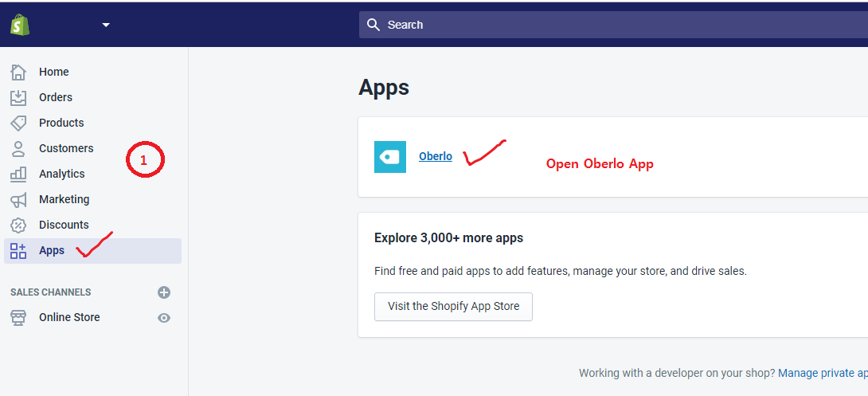Click the Customers person icon

click(x=18, y=148)
